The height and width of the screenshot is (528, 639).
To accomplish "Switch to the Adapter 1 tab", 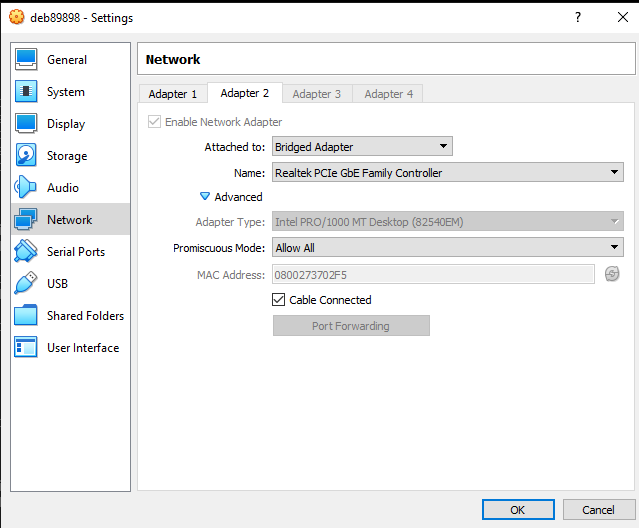I will click(x=173, y=94).
